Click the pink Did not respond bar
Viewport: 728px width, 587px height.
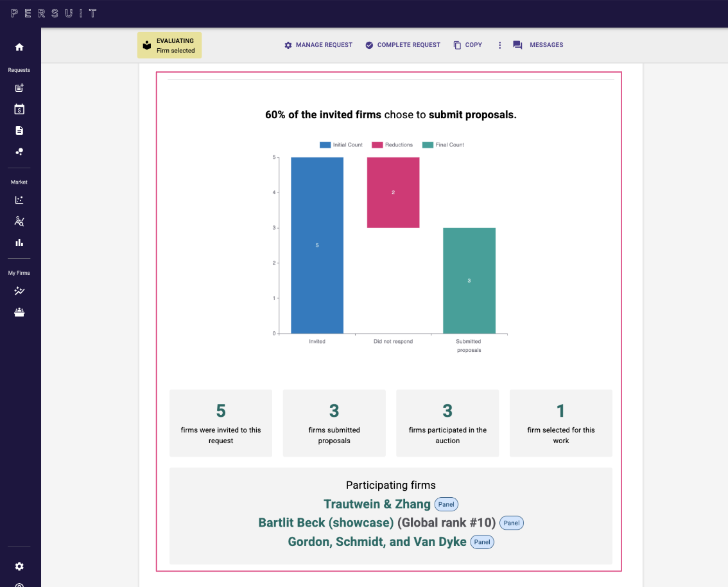pyautogui.click(x=394, y=192)
